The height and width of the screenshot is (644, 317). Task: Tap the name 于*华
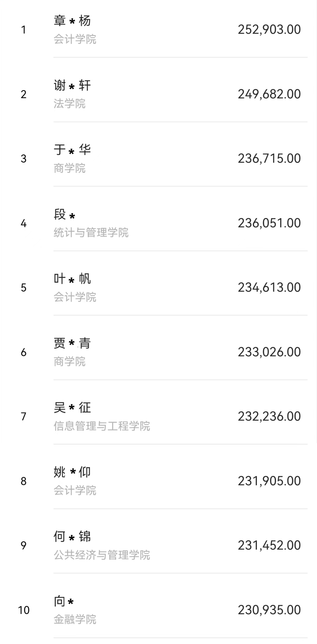72,150
